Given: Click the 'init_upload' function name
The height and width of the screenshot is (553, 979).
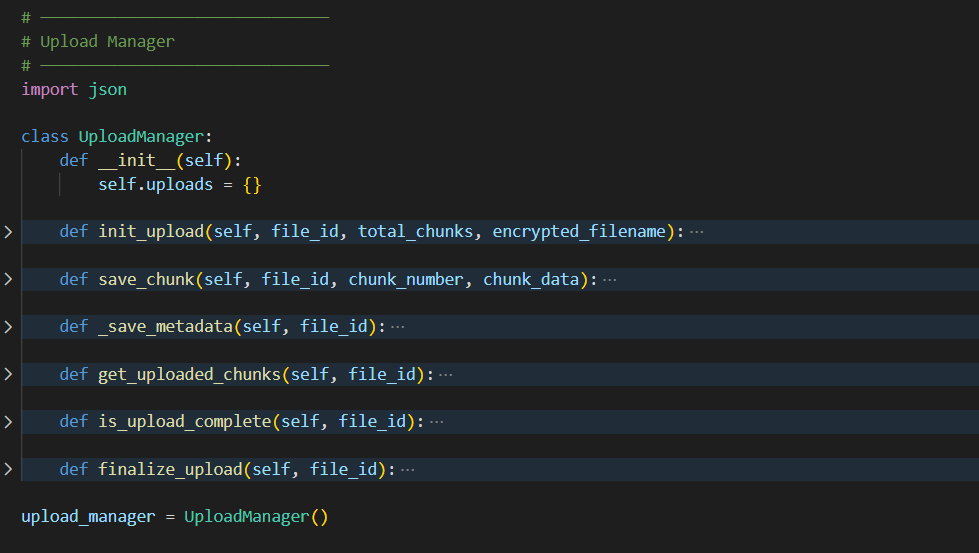Looking at the screenshot, I should 151,232.
